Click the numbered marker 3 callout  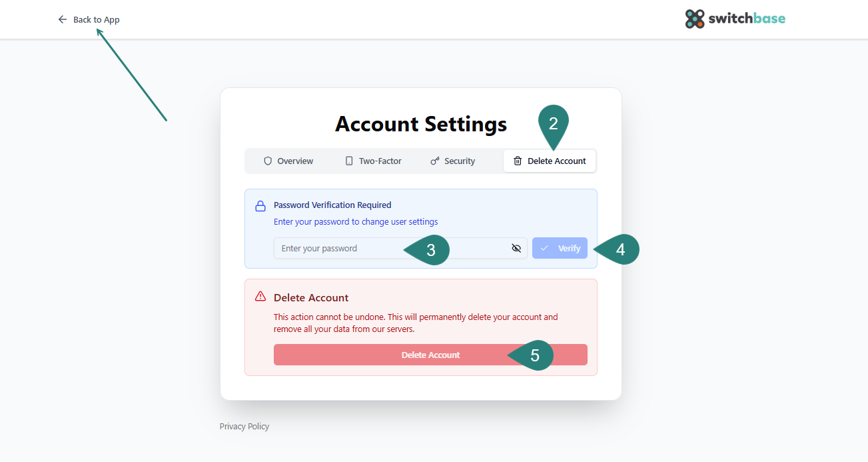coord(431,250)
